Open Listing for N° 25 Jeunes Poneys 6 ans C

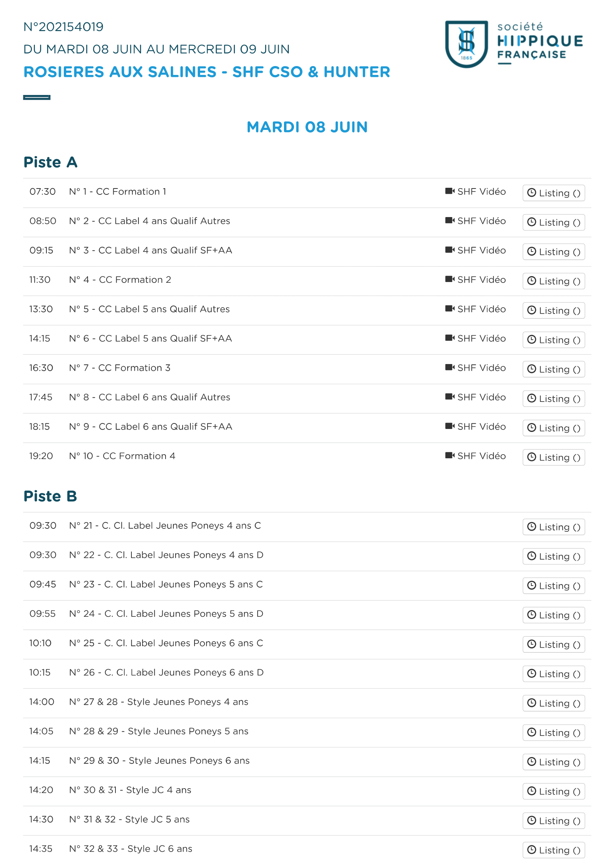click(553, 645)
